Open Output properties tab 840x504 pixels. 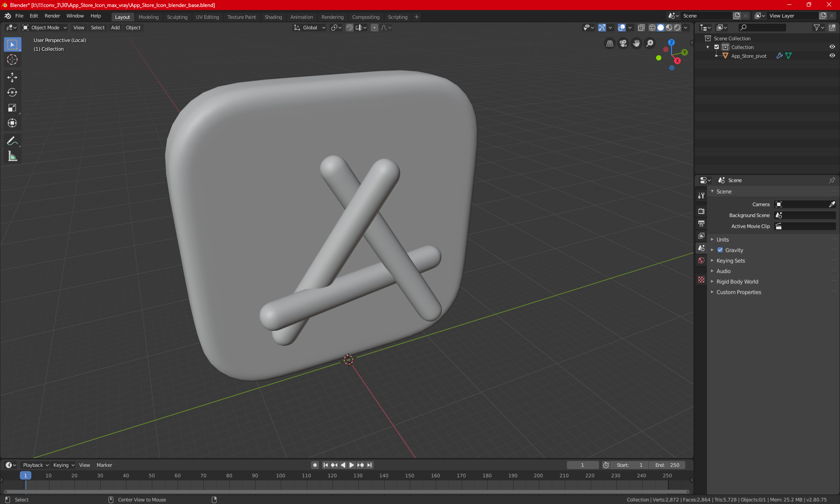tap(701, 223)
